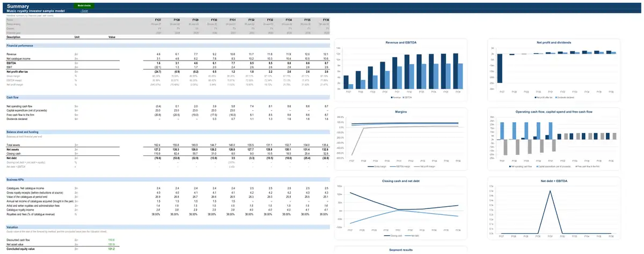Click the FY31 spike in Net debt ÷ EBITDA chart
644x254 pixels.
pos(550,191)
